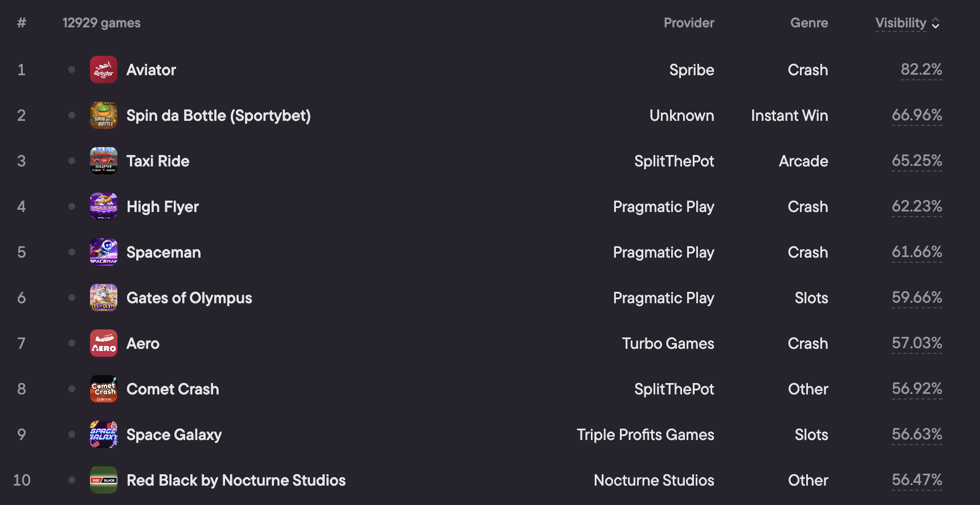980x505 pixels.
Task: Sort the table by Provider header
Action: 689,23
